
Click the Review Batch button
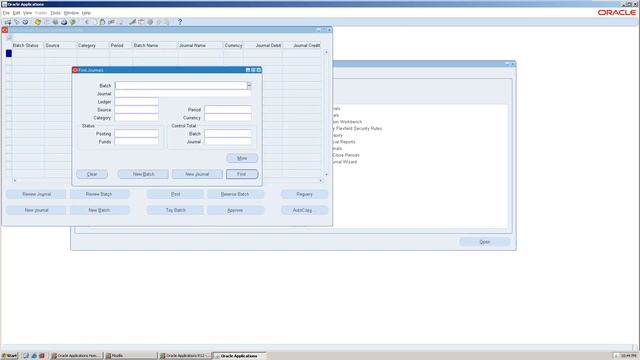tap(99, 194)
